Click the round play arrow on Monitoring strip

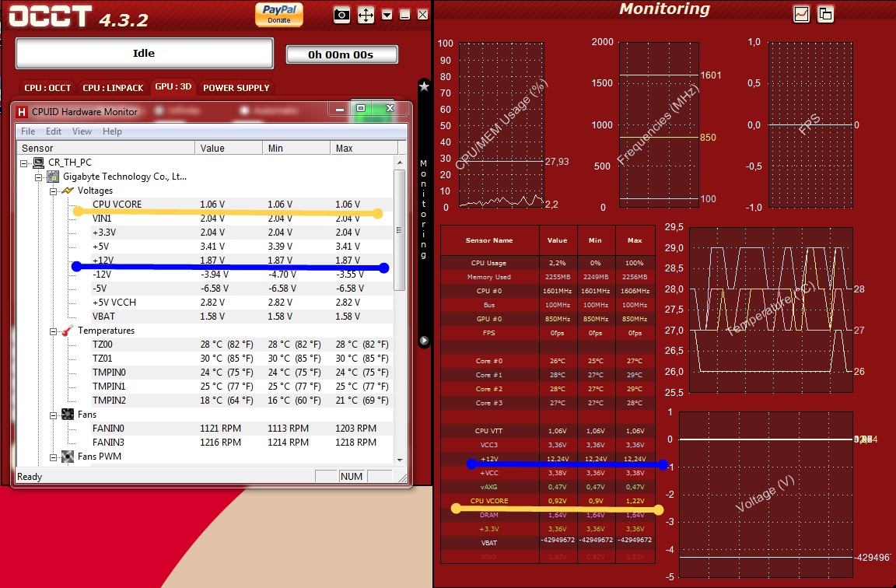(x=424, y=341)
